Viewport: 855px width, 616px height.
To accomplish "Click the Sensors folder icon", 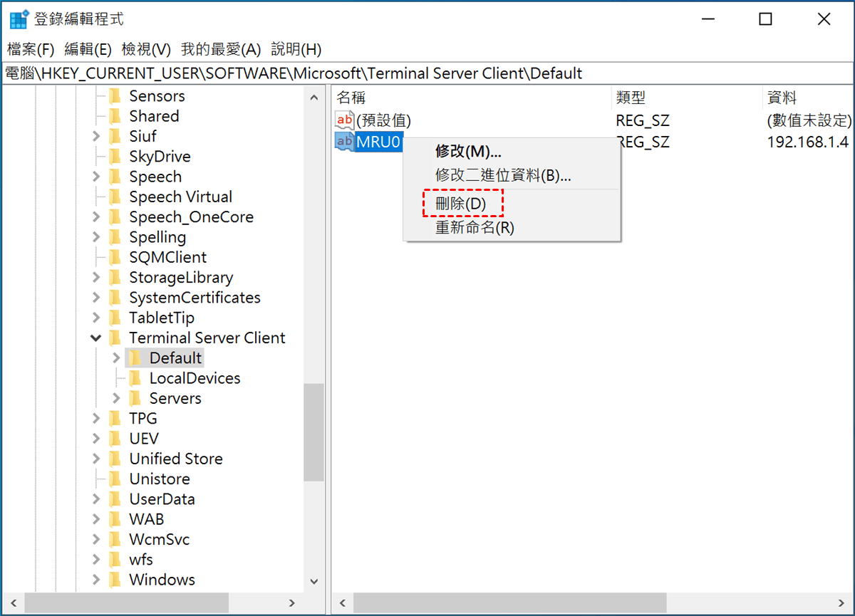I will tap(115, 96).
